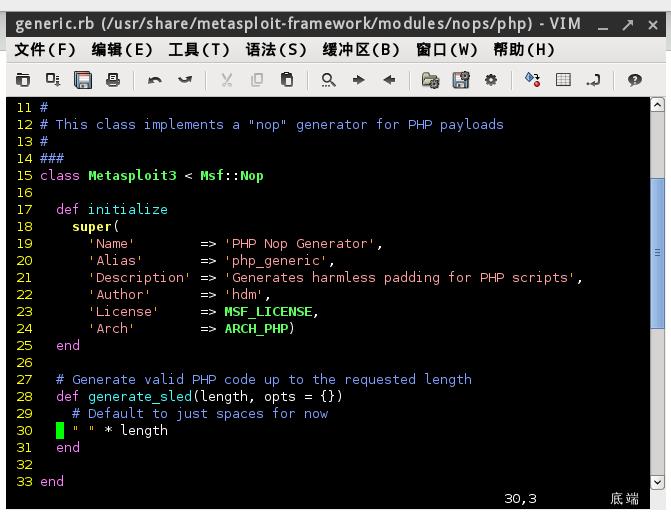Click the Redo arrow icon
This screenshot has height=520, width=671.
(x=185, y=80)
